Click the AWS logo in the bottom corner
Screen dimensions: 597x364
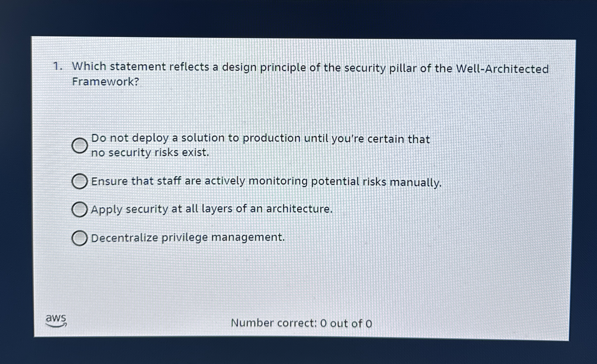(x=56, y=319)
